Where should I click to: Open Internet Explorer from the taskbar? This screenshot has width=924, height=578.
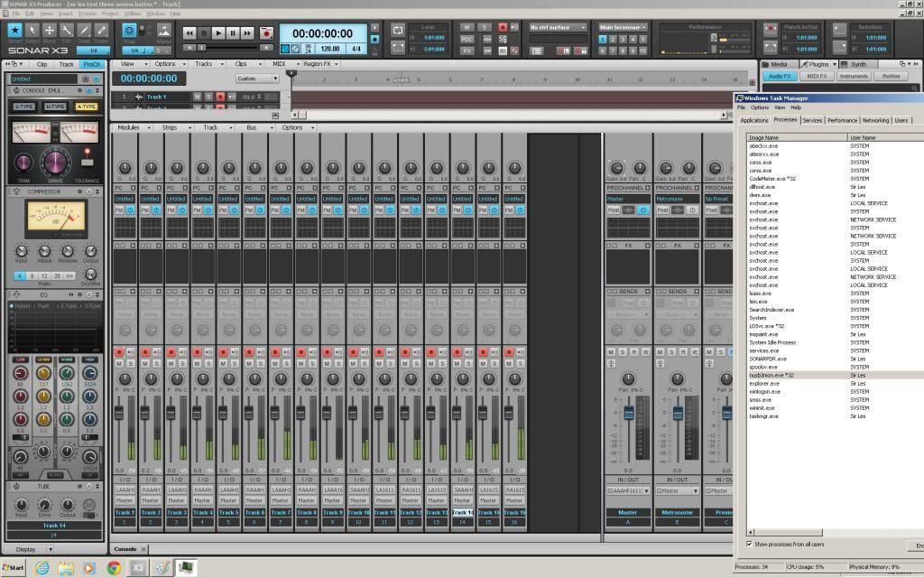42,568
